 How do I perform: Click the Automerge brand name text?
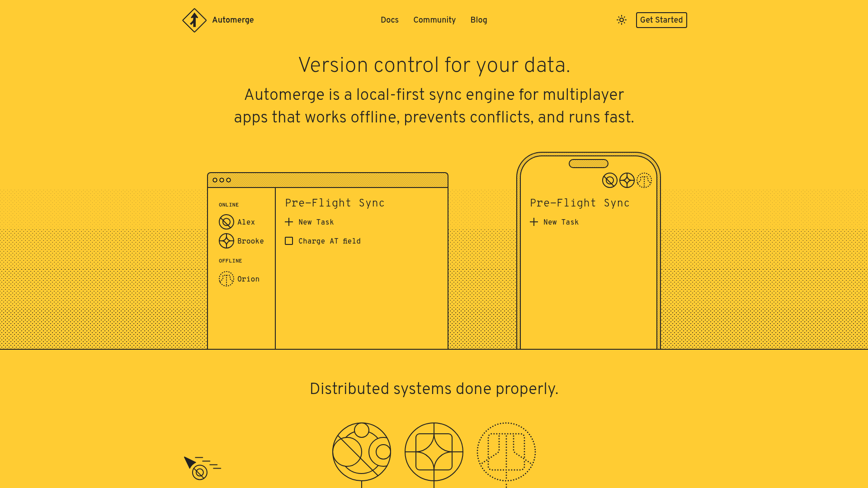(233, 20)
